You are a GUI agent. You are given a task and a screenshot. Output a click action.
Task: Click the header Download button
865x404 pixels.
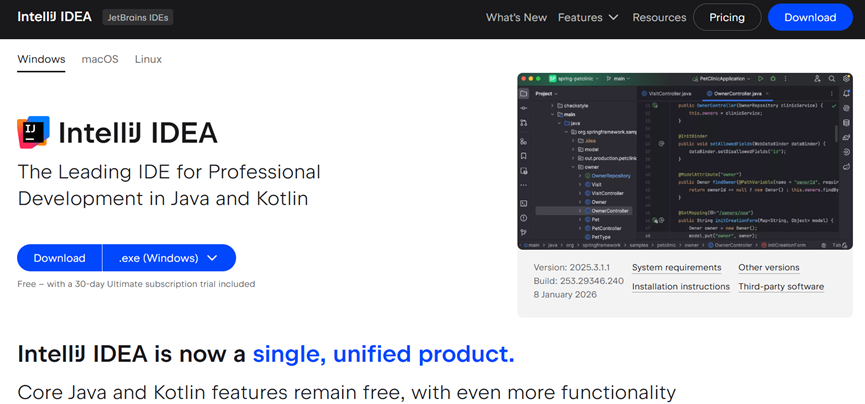pos(810,17)
